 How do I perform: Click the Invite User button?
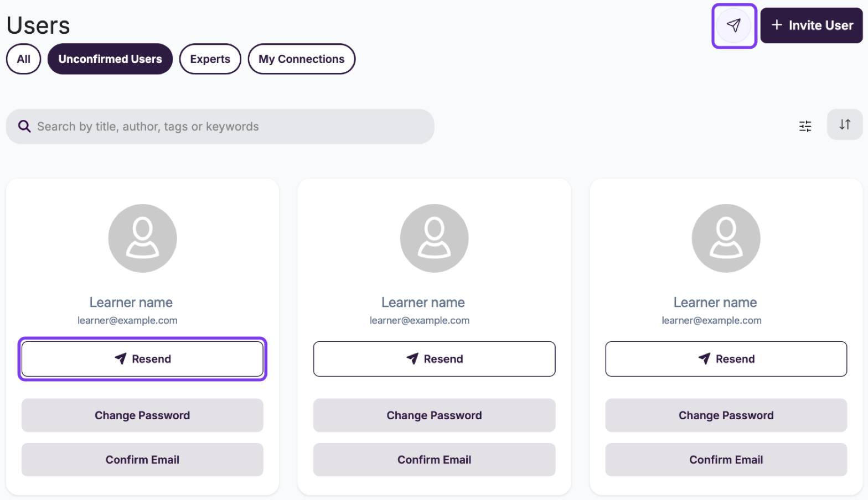(812, 25)
